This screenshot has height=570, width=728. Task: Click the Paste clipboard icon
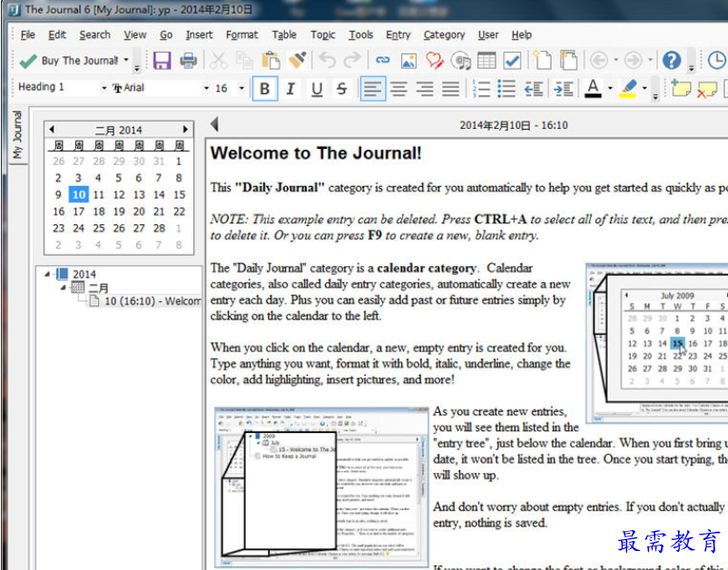tap(271, 60)
